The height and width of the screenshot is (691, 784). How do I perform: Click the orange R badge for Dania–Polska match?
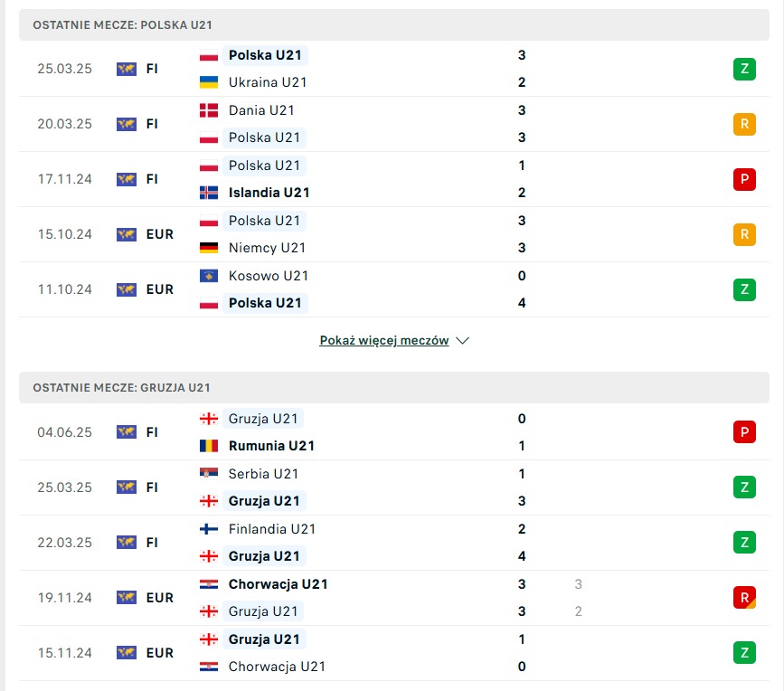pyautogui.click(x=744, y=124)
